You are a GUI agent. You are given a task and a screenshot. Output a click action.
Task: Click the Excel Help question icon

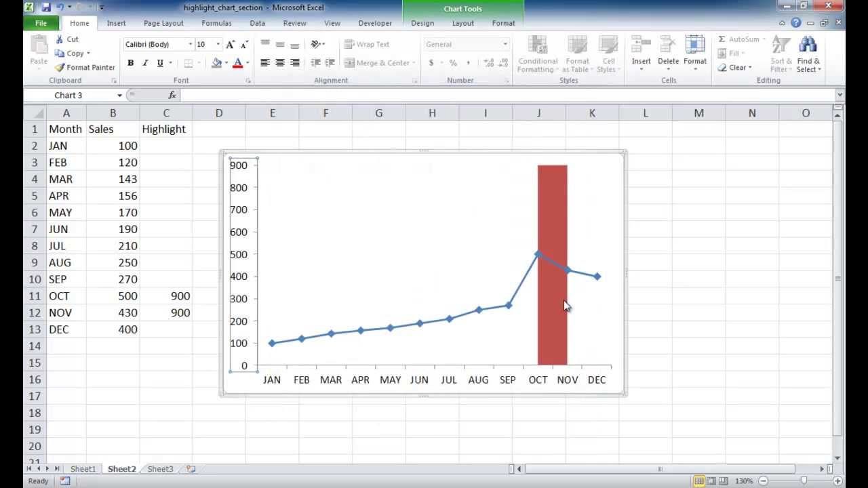(795, 23)
